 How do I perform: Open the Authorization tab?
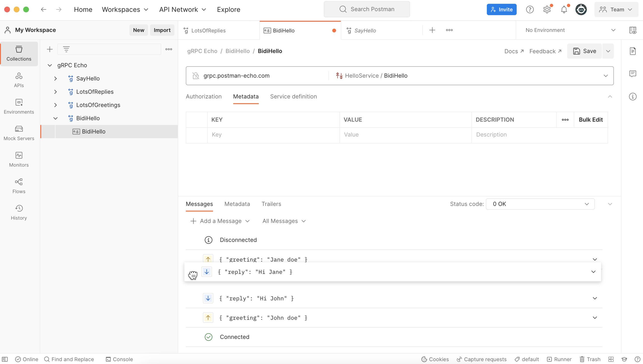[x=204, y=97]
